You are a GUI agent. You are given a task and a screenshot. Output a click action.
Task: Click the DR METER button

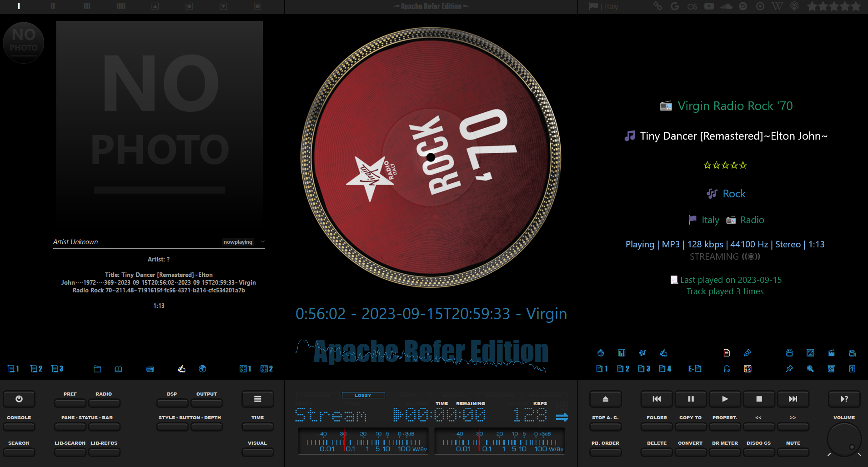point(725,452)
